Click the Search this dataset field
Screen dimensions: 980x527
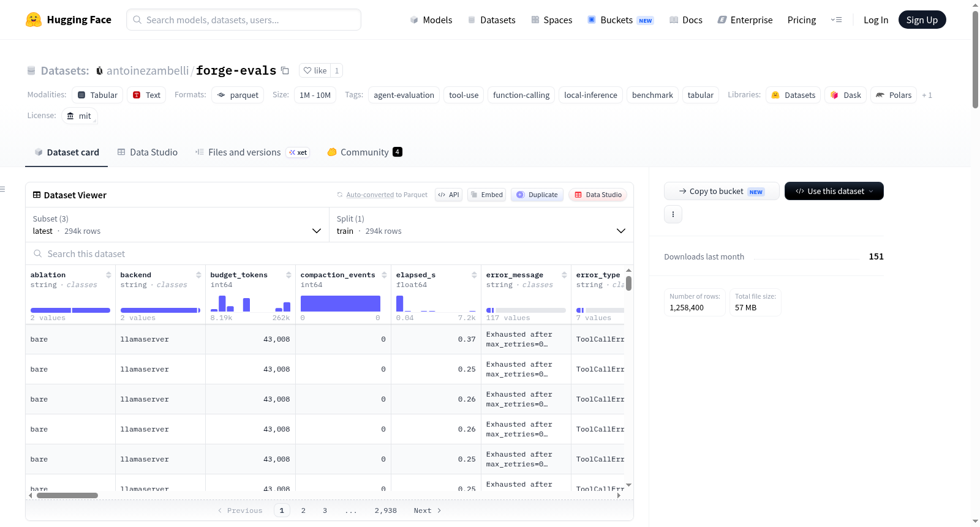[330, 253]
